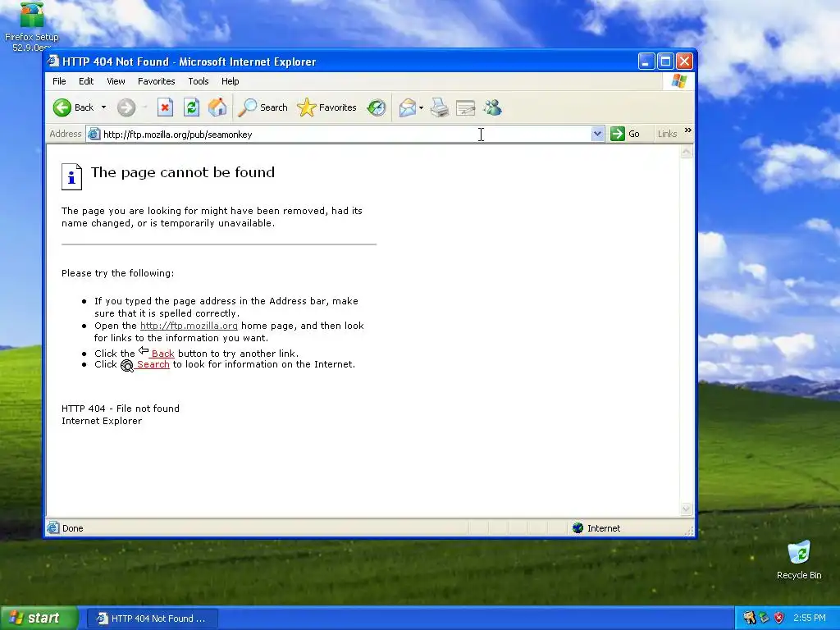Image resolution: width=840 pixels, height=630 pixels.
Task: Open the Favorites star toolbar button
Action: tap(326, 107)
